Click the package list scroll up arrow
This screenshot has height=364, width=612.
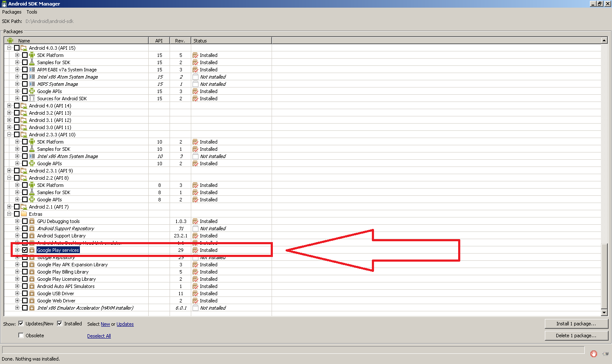(604, 40)
